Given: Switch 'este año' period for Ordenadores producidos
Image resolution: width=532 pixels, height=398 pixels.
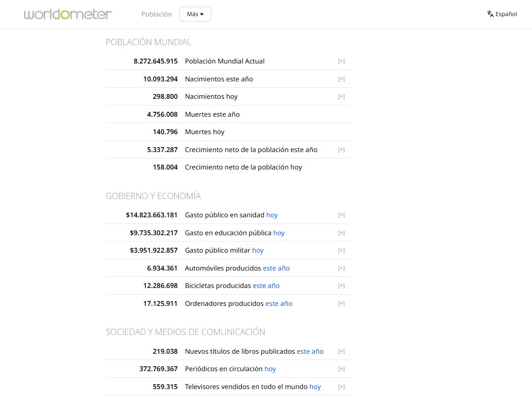Looking at the screenshot, I should 279,304.
